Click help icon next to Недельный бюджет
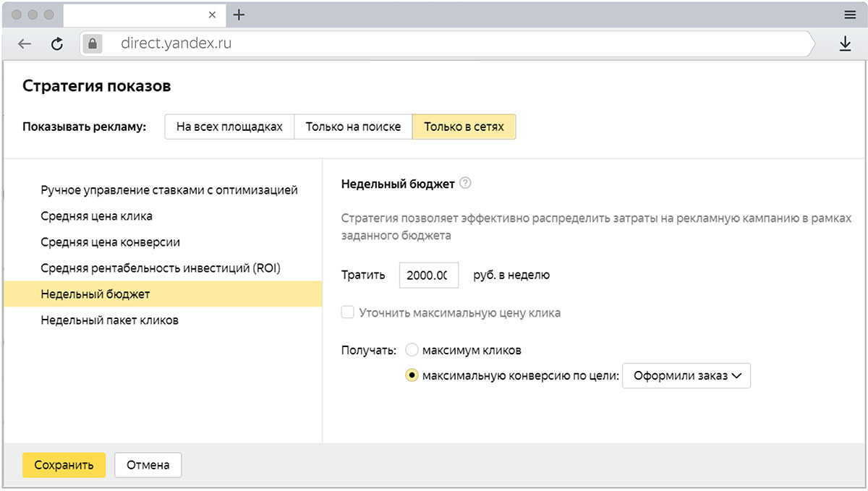 click(465, 184)
